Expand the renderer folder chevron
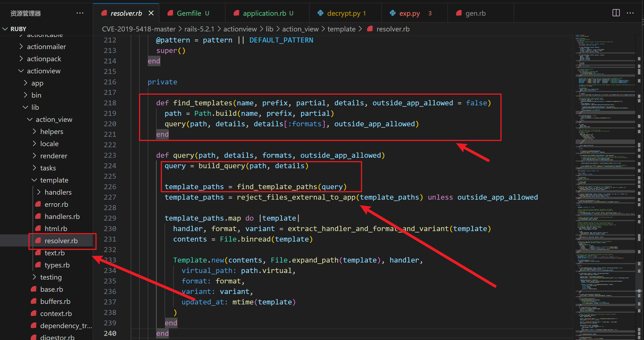The width and height of the screenshot is (644, 340). pyautogui.click(x=34, y=156)
